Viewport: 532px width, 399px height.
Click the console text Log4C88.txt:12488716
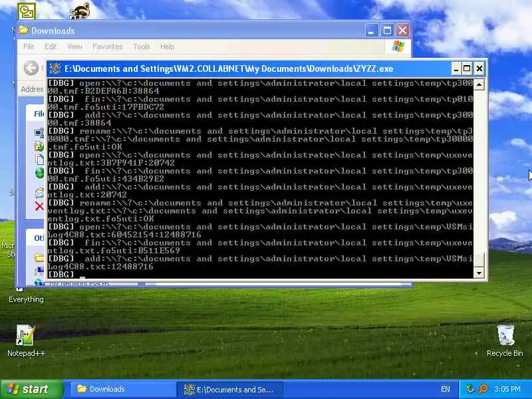[100, 267]
